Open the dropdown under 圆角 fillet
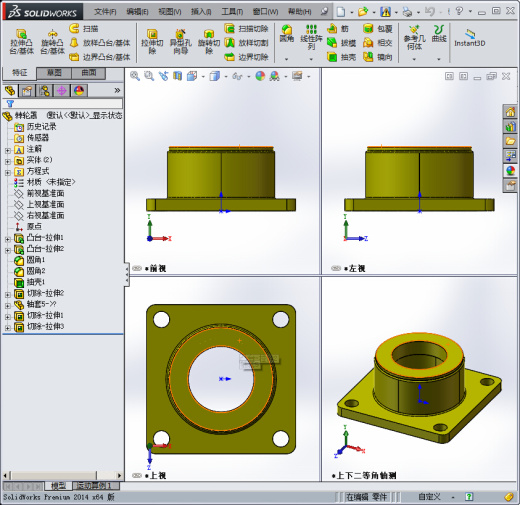The image size is (520, 505). tap(286, 59)
